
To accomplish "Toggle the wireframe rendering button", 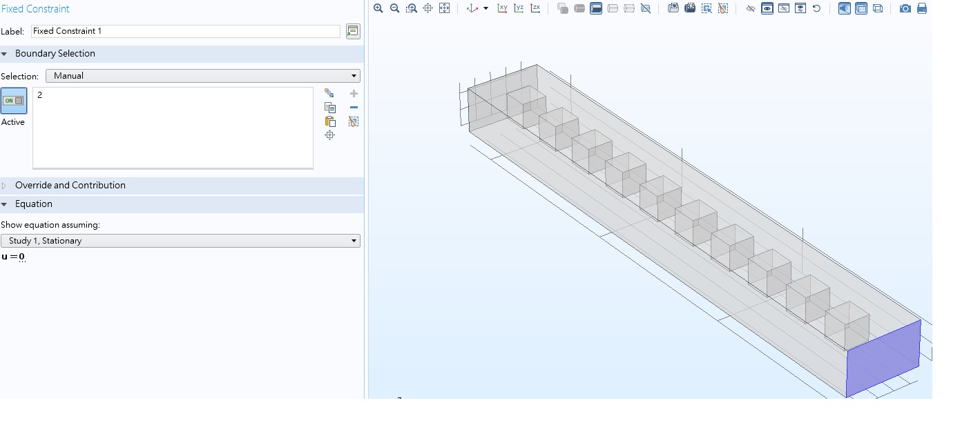I will pos(878,8).
